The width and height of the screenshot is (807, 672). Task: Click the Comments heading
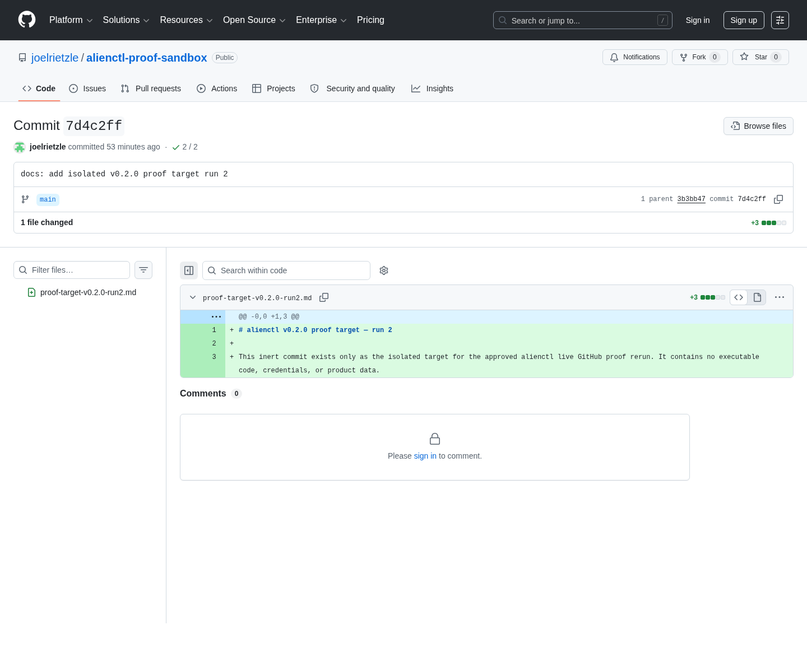coord(203,394)
